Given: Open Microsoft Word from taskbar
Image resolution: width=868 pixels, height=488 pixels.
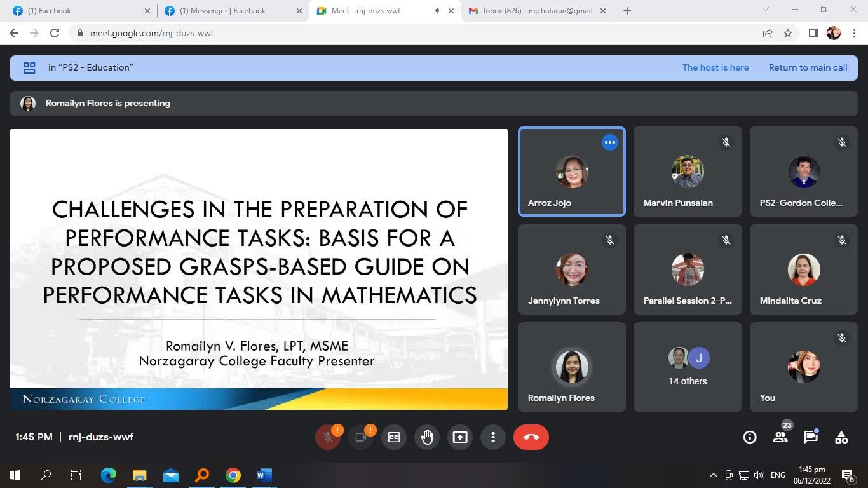Looking at the screenshot, I should click(x=264, y=475).
